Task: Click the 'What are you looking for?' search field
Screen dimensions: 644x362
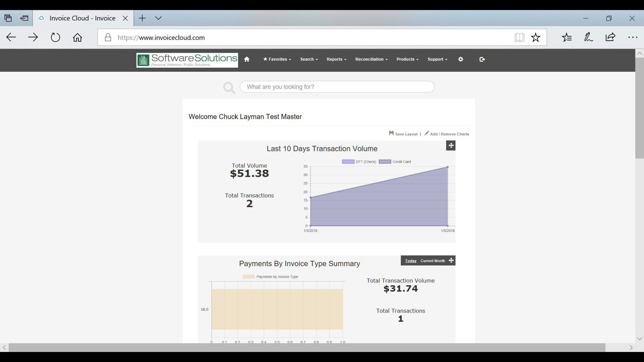Action: (337, 87)
